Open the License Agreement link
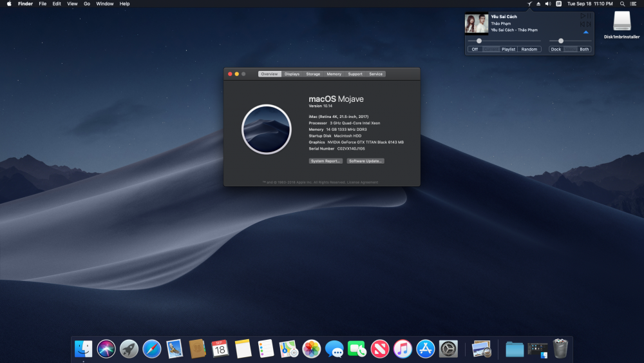Viewport: 644px width, 363px height. 363,182
